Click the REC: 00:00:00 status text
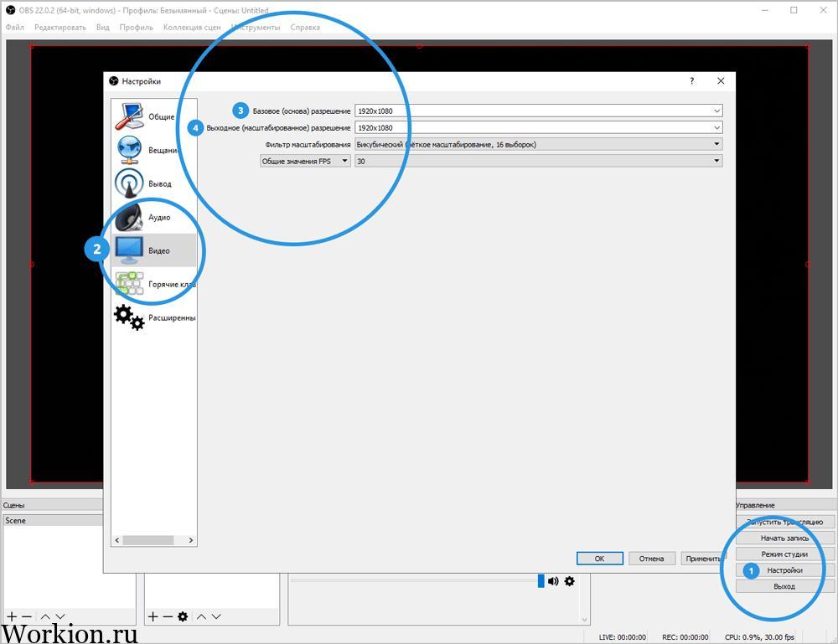Image resolution: width=838 pixels, height=644 pixels. coord(685,637)
